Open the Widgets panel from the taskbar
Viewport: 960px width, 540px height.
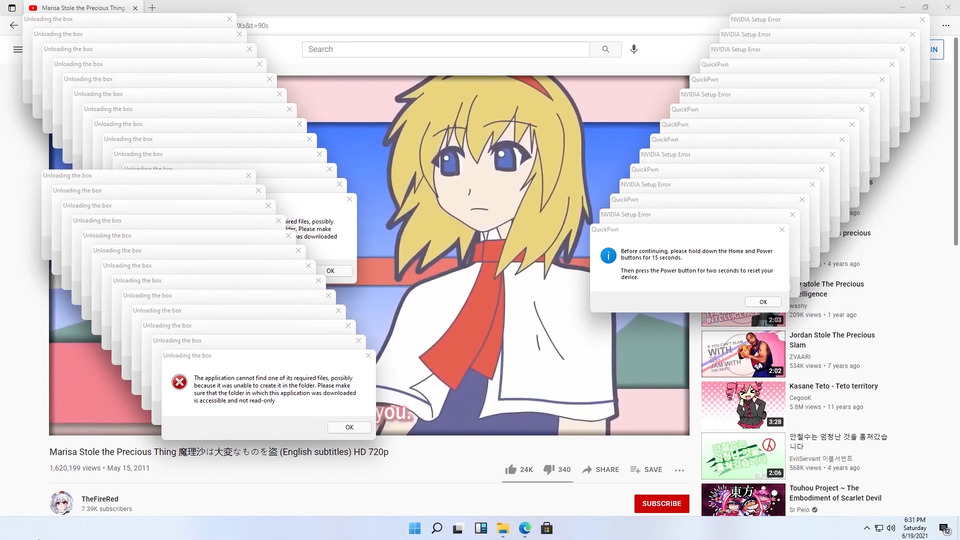(x=481, y=528)
